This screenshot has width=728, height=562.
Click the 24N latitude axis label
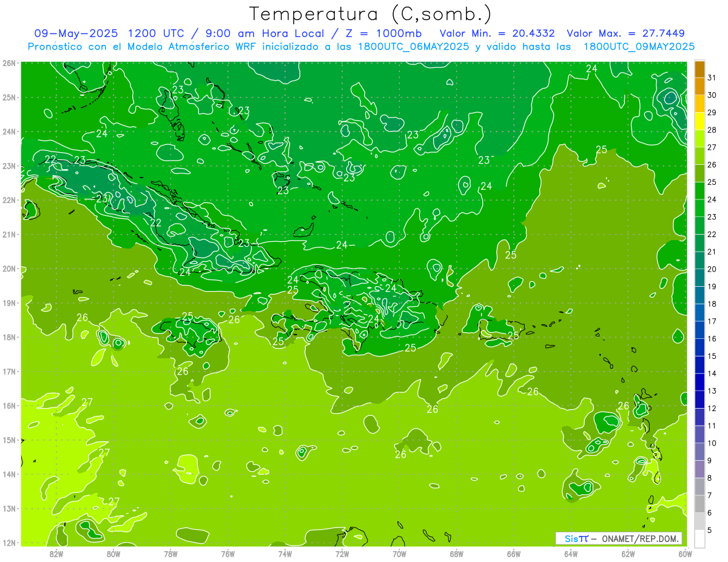click(x=8, y=132)
